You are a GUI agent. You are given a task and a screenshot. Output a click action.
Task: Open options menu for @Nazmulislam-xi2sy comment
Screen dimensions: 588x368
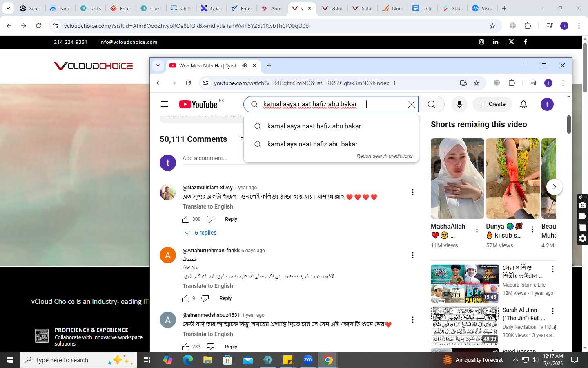point(413,192)
